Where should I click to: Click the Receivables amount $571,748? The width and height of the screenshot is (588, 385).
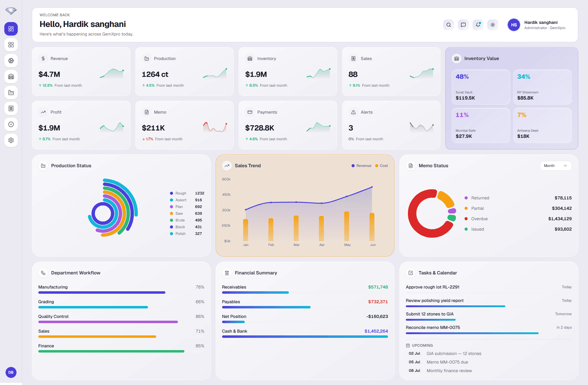click(378, 287)
